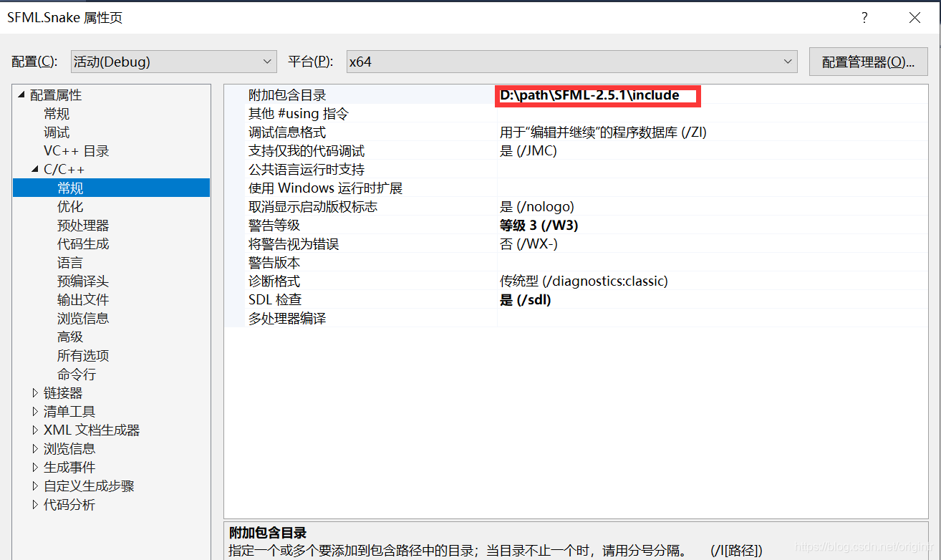Select the 调试 settings page
941x560 pixels.
click(x=57, y=132)
